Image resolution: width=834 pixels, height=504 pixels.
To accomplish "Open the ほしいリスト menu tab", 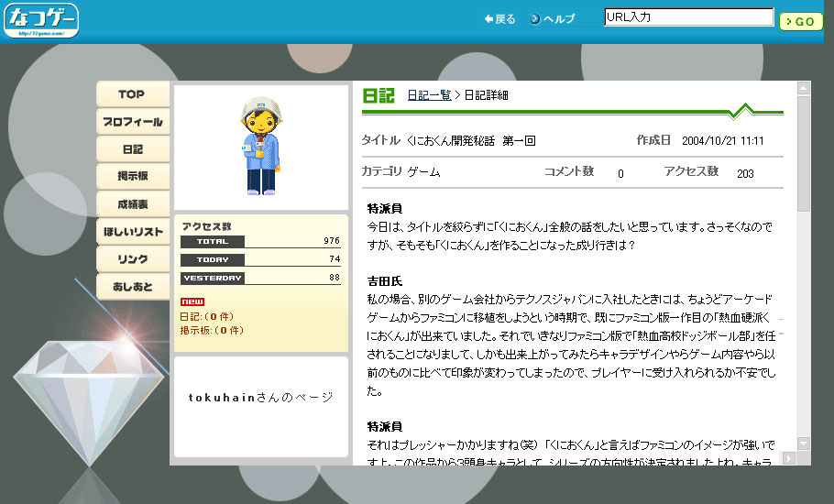I will (x=133, y=232).
